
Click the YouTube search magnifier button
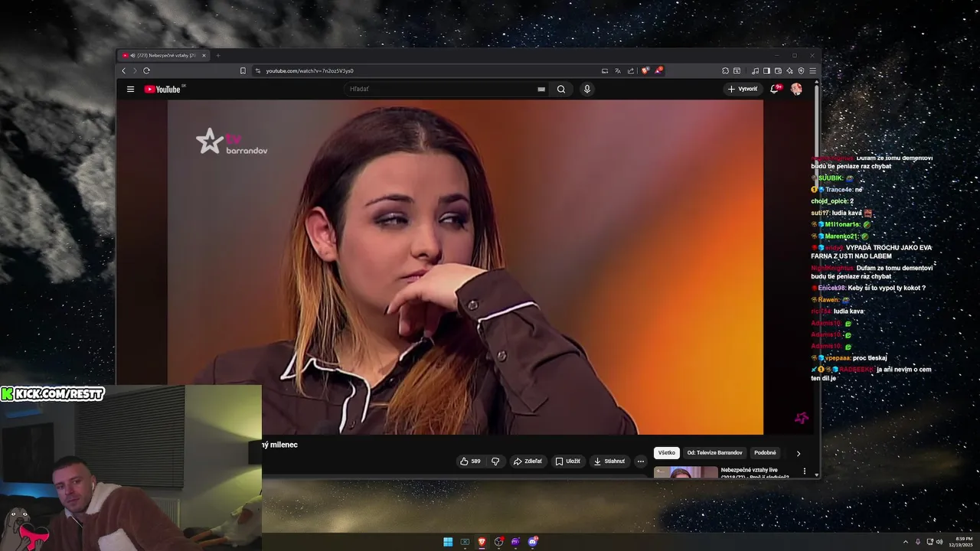561,90
